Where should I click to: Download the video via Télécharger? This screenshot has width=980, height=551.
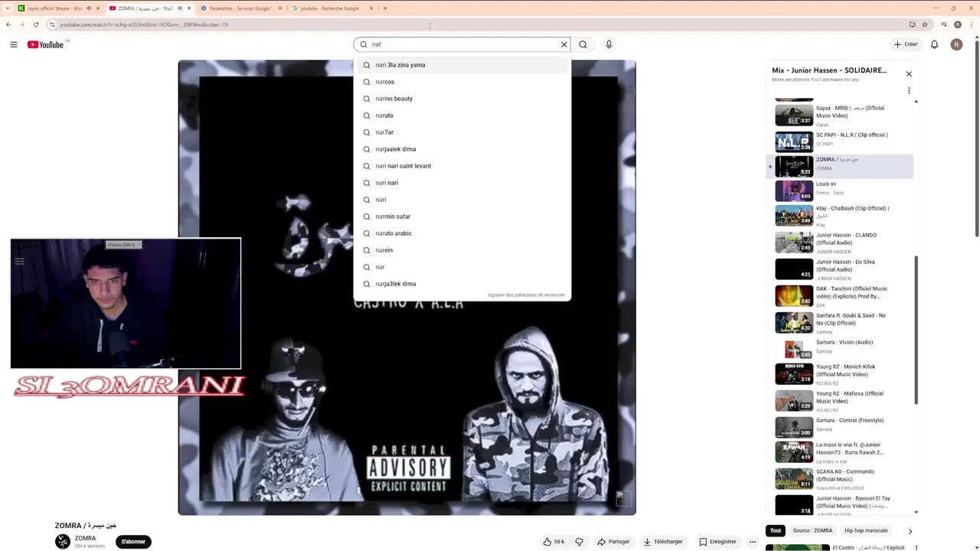[x=663, y=542]
